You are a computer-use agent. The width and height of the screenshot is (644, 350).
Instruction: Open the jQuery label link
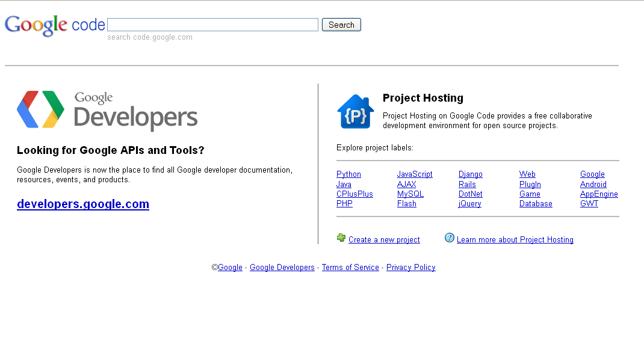pyautogui.click(x=469, y=203)
